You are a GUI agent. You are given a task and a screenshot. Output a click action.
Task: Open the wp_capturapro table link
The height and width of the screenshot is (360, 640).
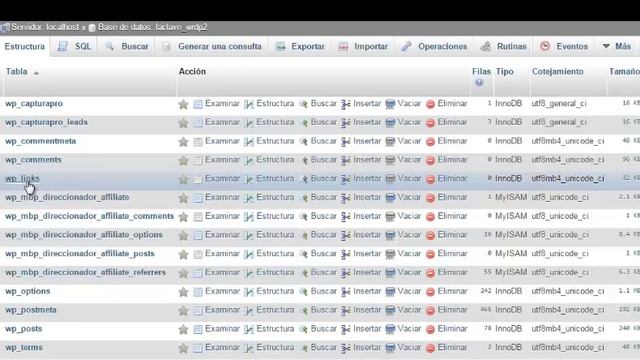click(x=34, y=103)
